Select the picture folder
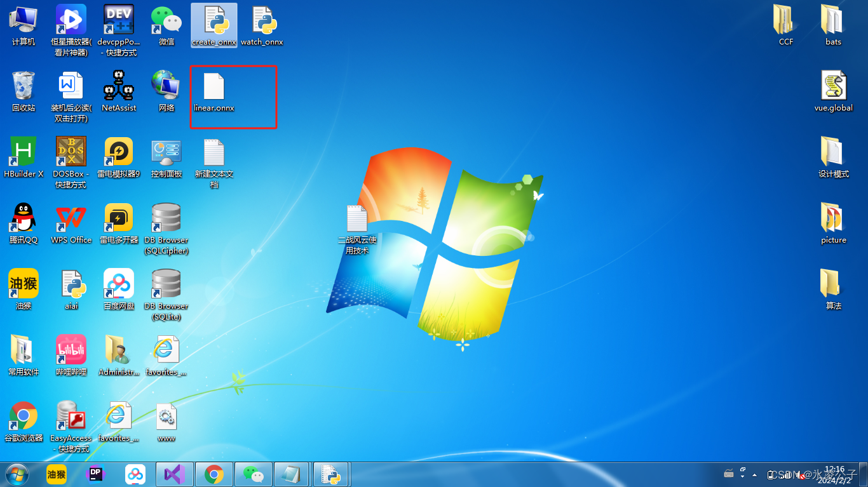868x487 pixels. tap(833, 223)
